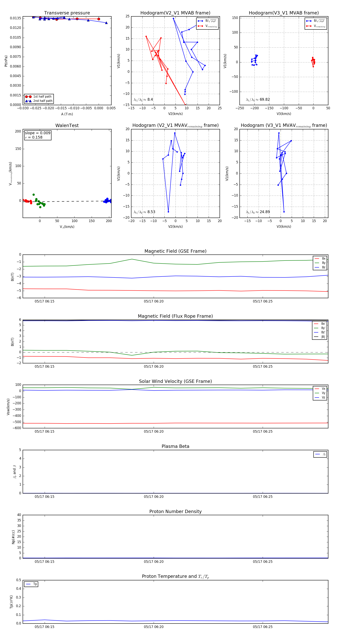Image resolution: width=351 pixels, height=644 pixels.
Task: Click '05/17 06:15' tick in solar wind velocity panel
Action: tap(44, 431)
